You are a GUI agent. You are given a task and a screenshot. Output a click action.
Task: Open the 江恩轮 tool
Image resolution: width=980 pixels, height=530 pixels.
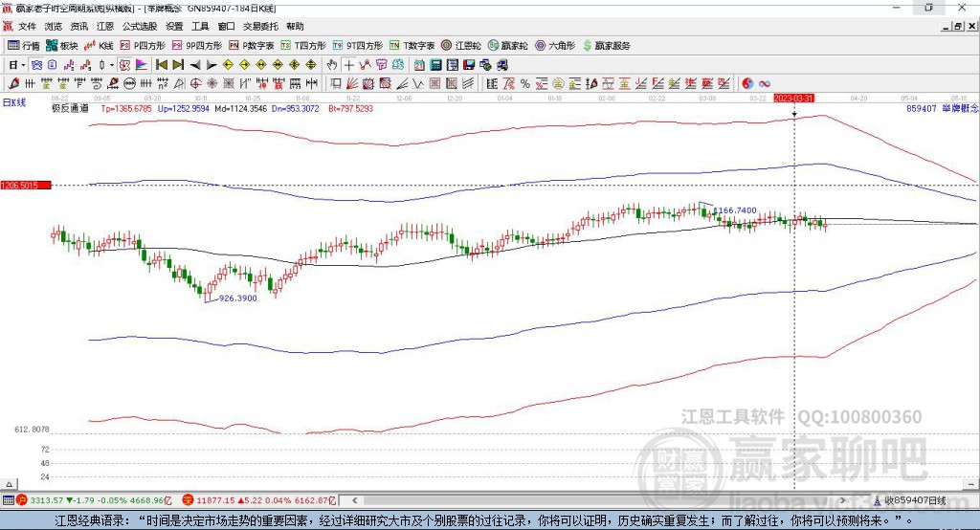click(461, 46)
